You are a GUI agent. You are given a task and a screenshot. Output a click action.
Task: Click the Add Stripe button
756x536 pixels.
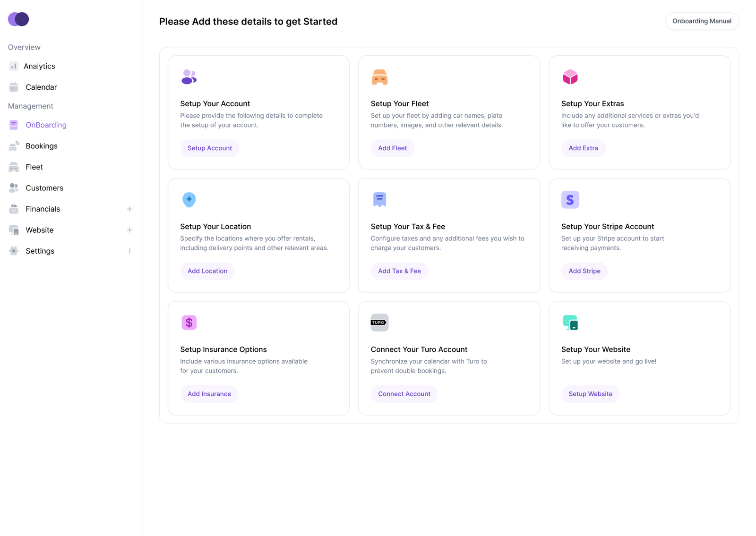(584, 271)
